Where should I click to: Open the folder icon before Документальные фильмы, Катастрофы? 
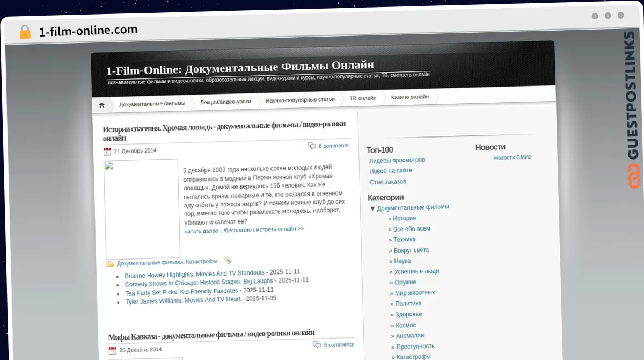coord(109,263)
